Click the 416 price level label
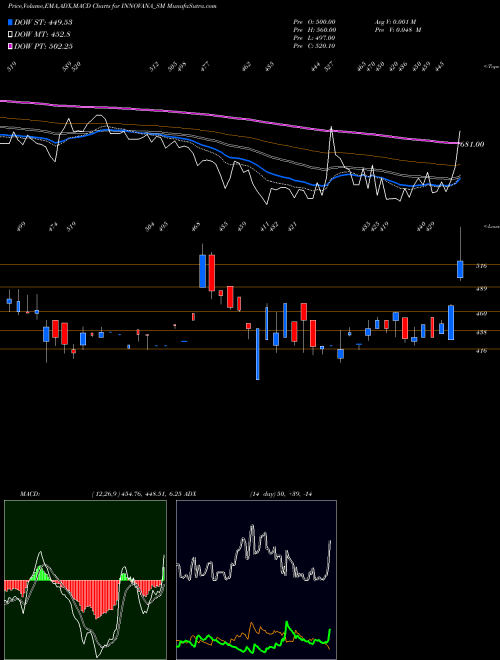 click(x=481, y=350)
